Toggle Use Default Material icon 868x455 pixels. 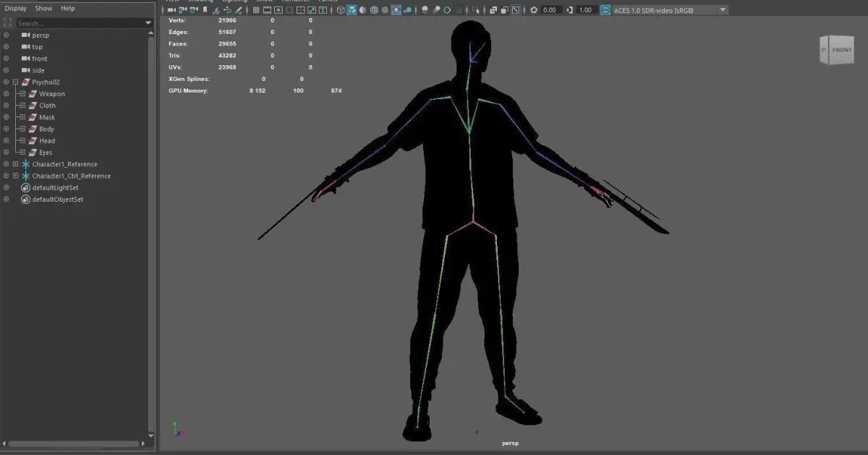[363, 10]
